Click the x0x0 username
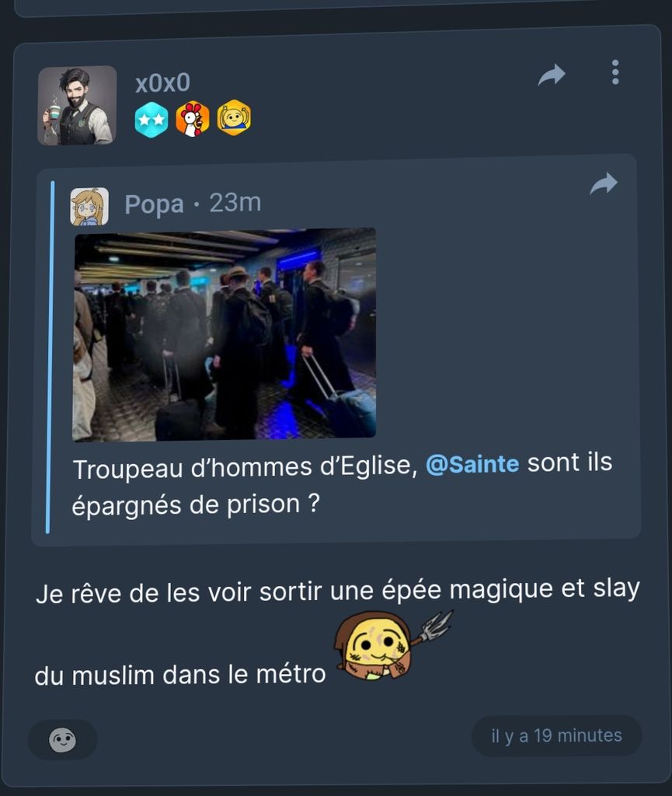Image resolution: width=672 pixels, height=796 pixels. pos(162,82)
